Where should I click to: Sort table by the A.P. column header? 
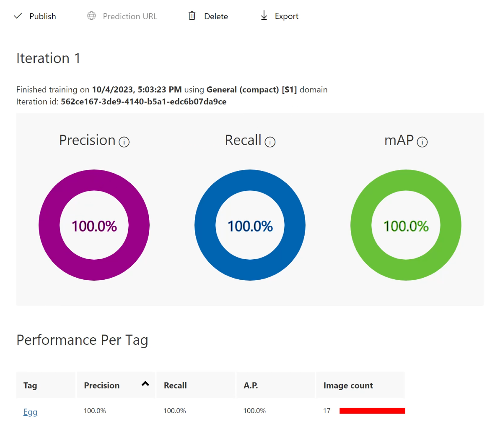[x=251, y=385]
